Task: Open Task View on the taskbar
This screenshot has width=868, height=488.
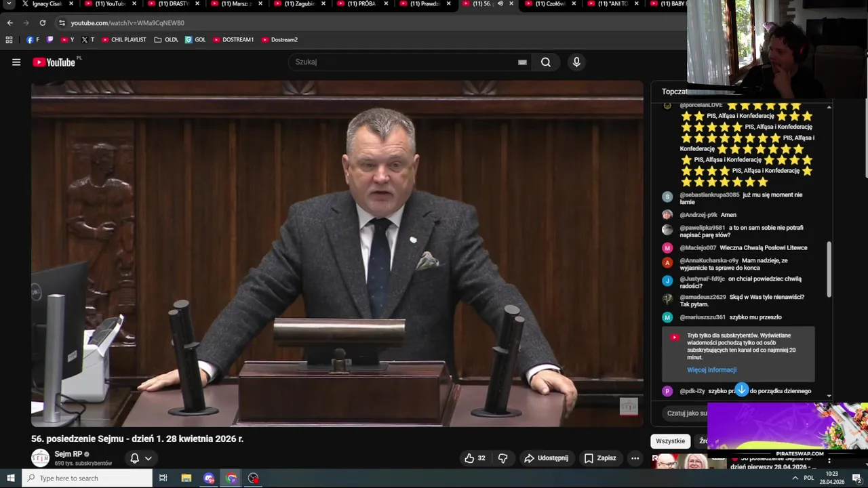Action: (x=163, y=478)
